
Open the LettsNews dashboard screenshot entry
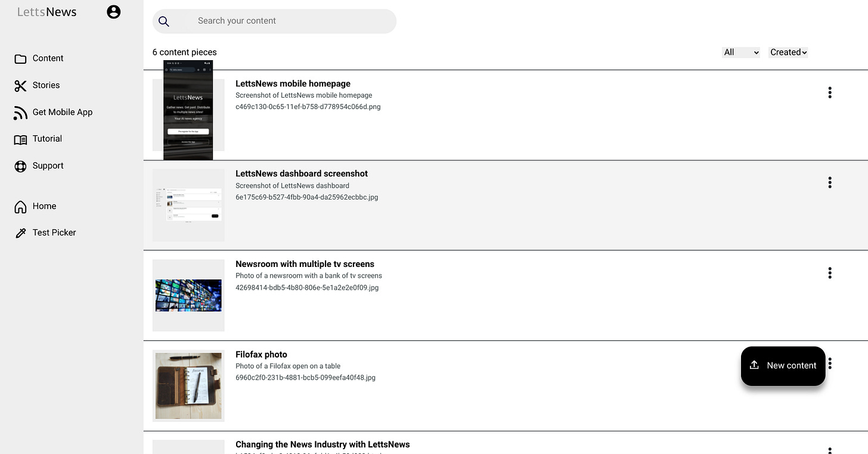pyautogui.click(x=301, y=173)
